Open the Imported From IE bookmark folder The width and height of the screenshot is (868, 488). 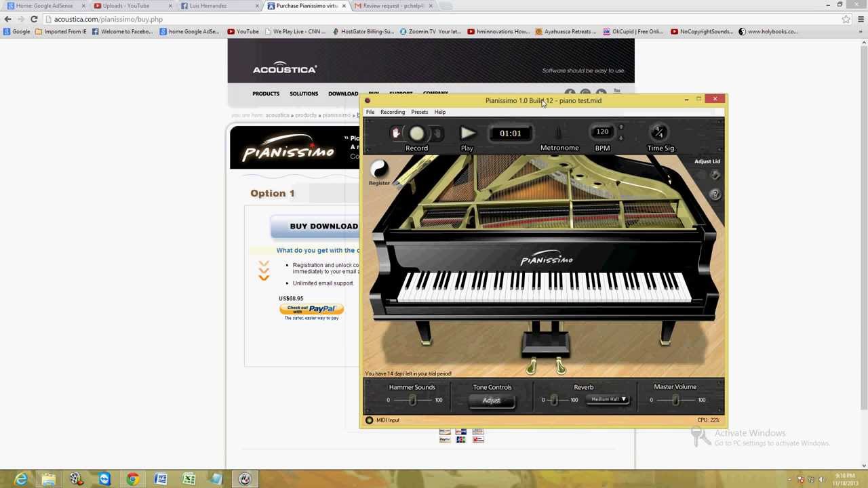pyautogui.click(x=61, y=31)
